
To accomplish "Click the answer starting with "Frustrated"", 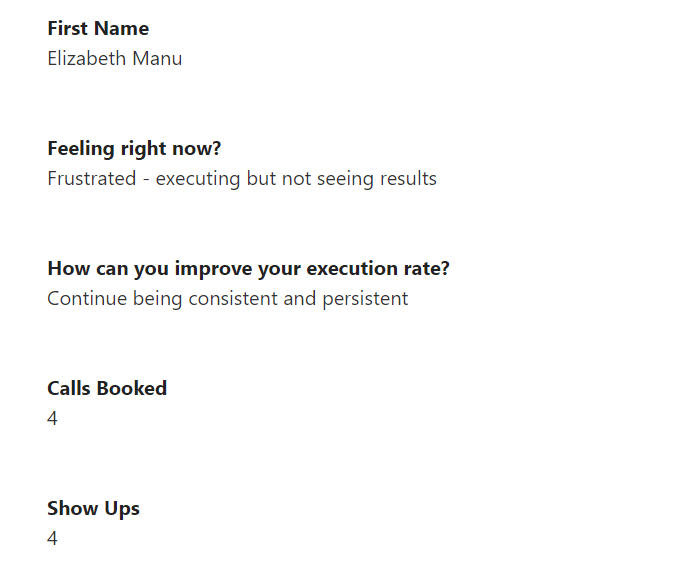I will [x=241, y=179].
